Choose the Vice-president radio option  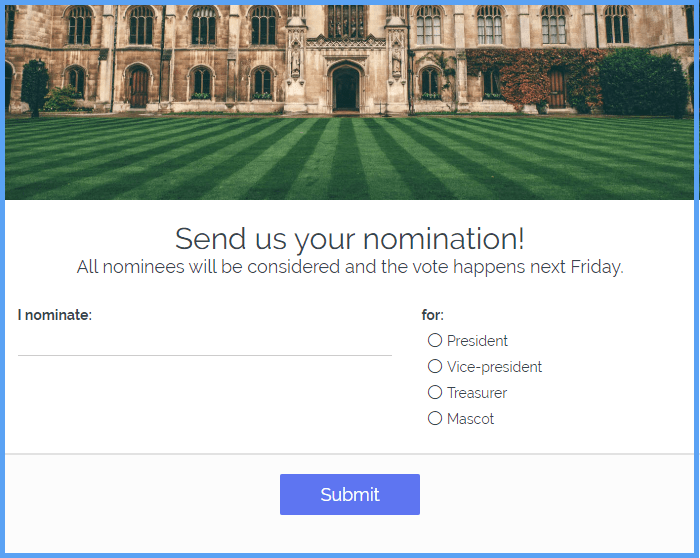point(435,367)
